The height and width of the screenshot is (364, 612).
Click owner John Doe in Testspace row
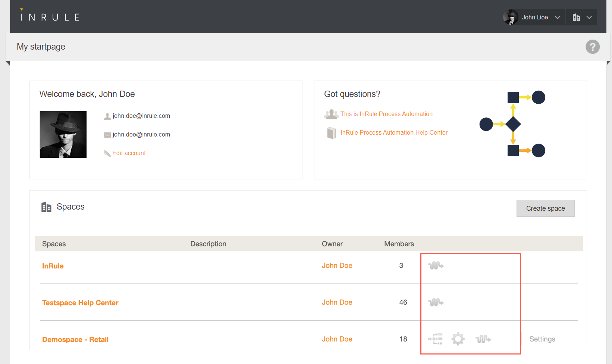[337, 302]
